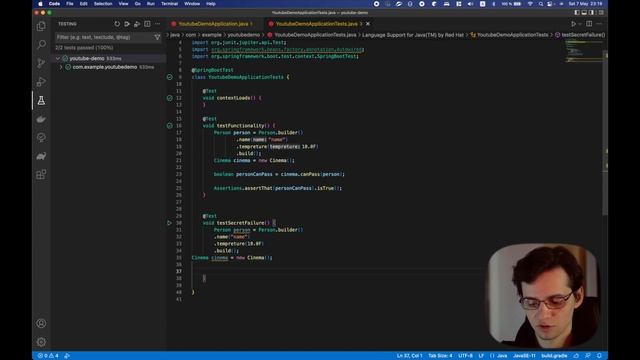
Task: Refresh tests in Testing panel
Action: pyautogui.click(x=117, y=24)
